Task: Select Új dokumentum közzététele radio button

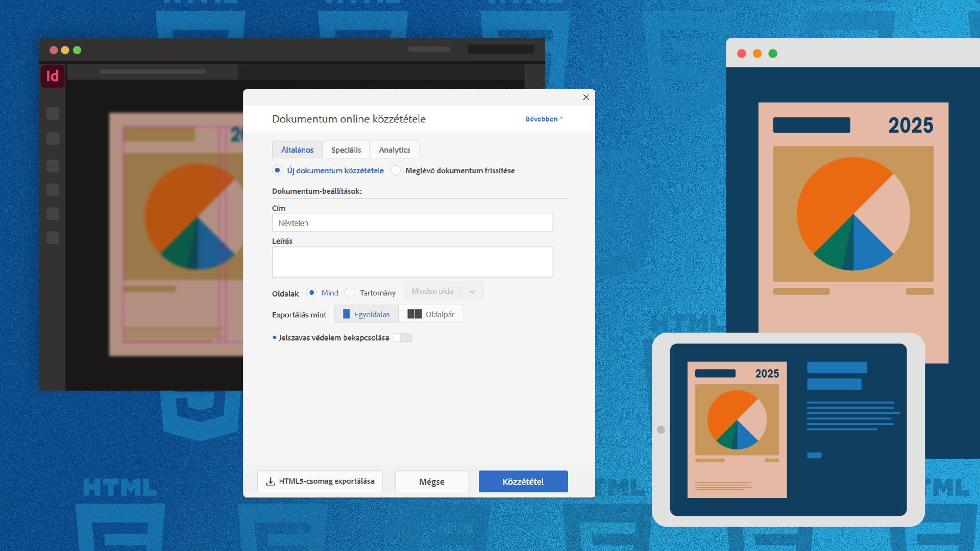Action: [x=277, y=170]
